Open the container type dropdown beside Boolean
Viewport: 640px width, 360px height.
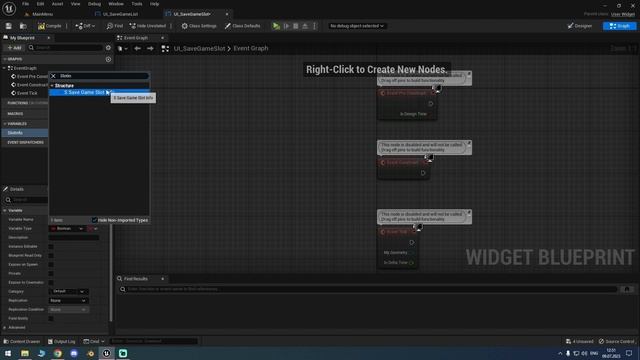click(93, 229)
